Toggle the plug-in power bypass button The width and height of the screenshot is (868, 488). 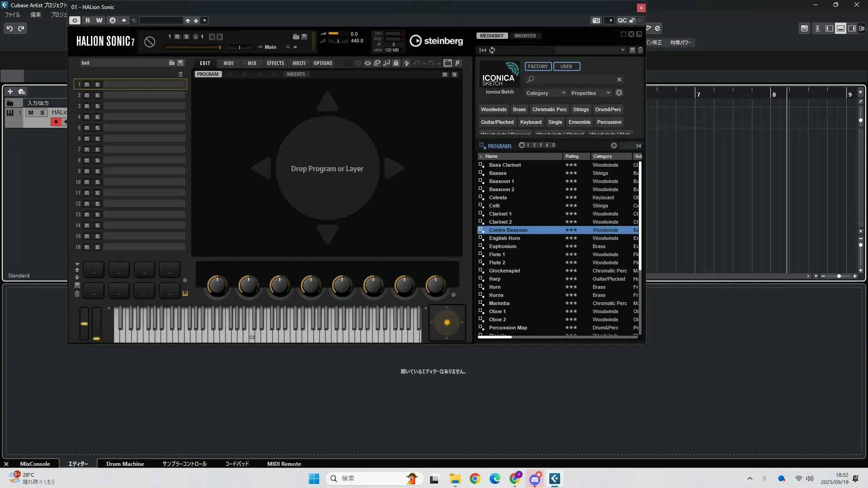tap(75, 20)
